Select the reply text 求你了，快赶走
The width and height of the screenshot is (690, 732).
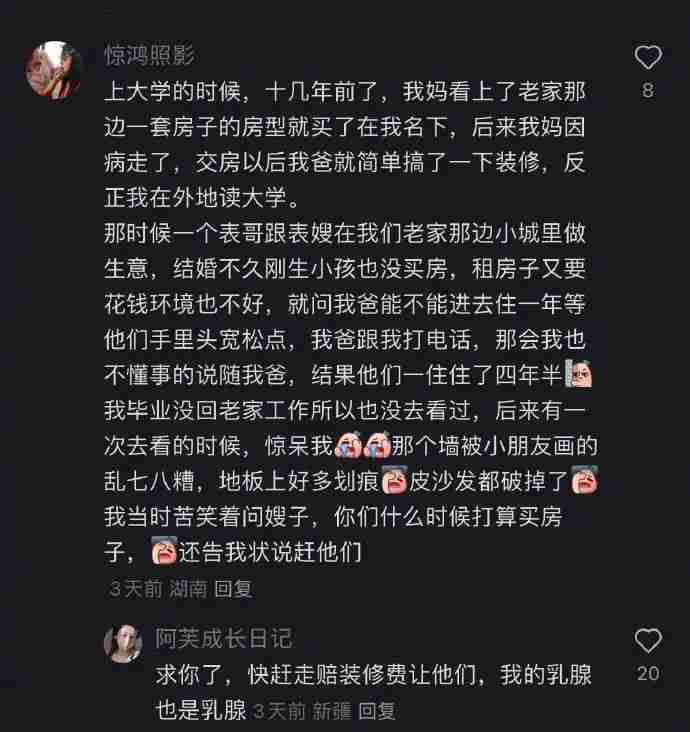point(373,693)
